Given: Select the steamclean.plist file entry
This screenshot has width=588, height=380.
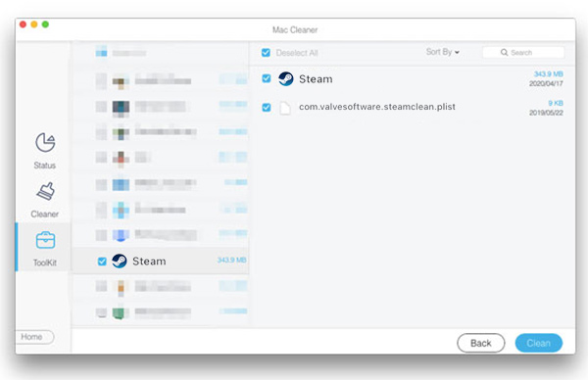Looking at the screenshot, I should click(413, 108).
